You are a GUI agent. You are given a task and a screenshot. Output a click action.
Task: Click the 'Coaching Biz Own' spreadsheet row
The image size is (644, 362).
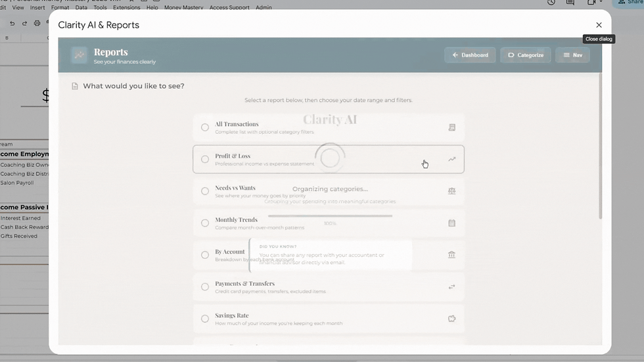click(x=24, y=165)
